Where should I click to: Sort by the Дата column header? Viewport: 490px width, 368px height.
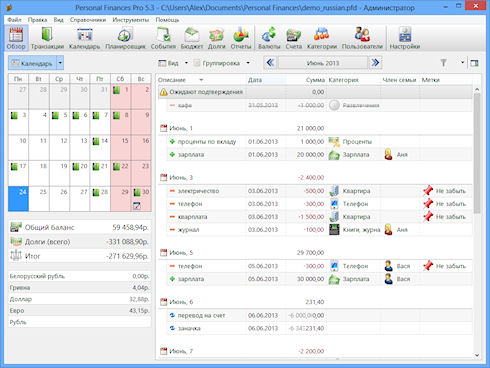point(266,80)
